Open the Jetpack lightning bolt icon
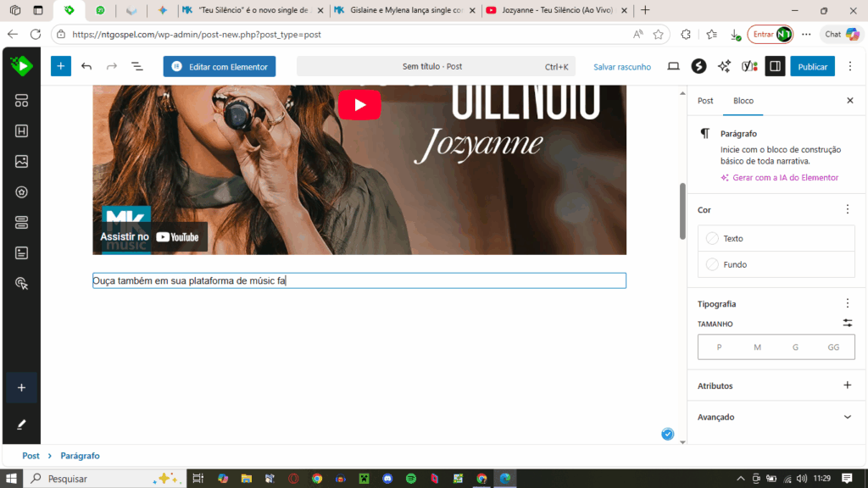This screenshot has width=868, height=488. tap(698, 66)
